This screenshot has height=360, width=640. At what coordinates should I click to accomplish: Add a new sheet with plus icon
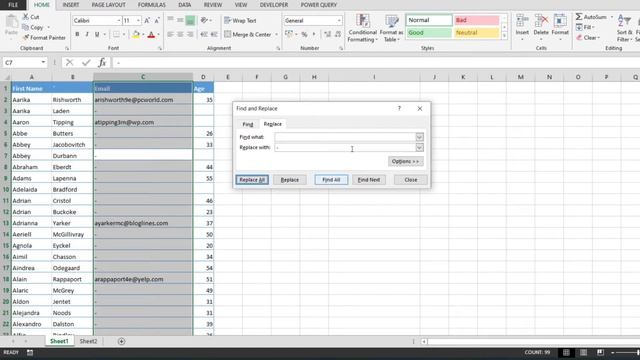(x=121, y=341)
